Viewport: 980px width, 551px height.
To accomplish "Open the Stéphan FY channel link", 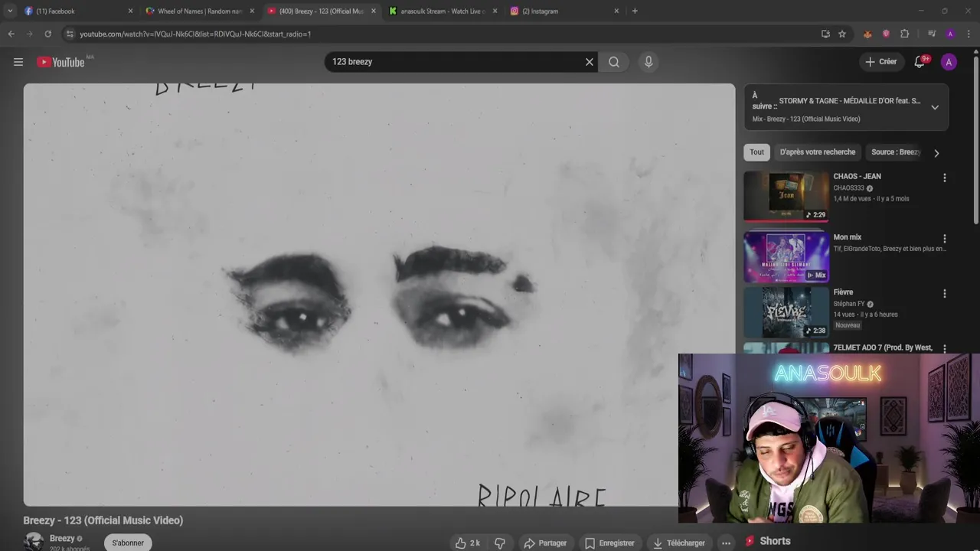I will [849, 304].
